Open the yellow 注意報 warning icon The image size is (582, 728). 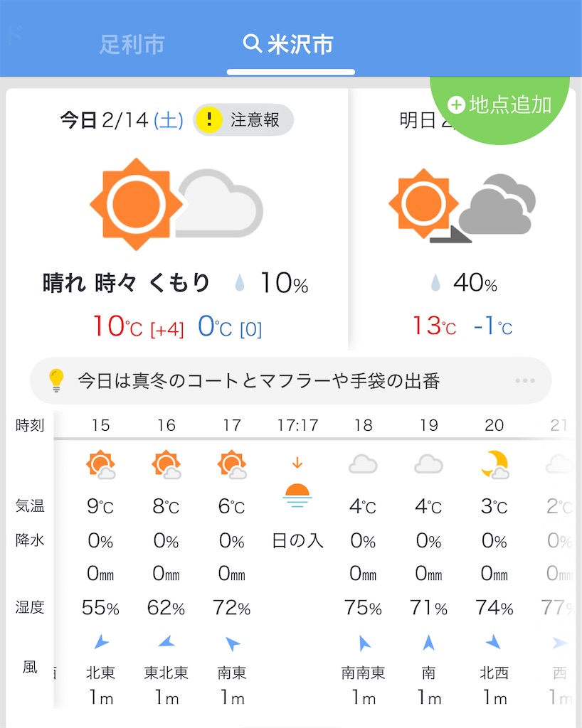209,119
